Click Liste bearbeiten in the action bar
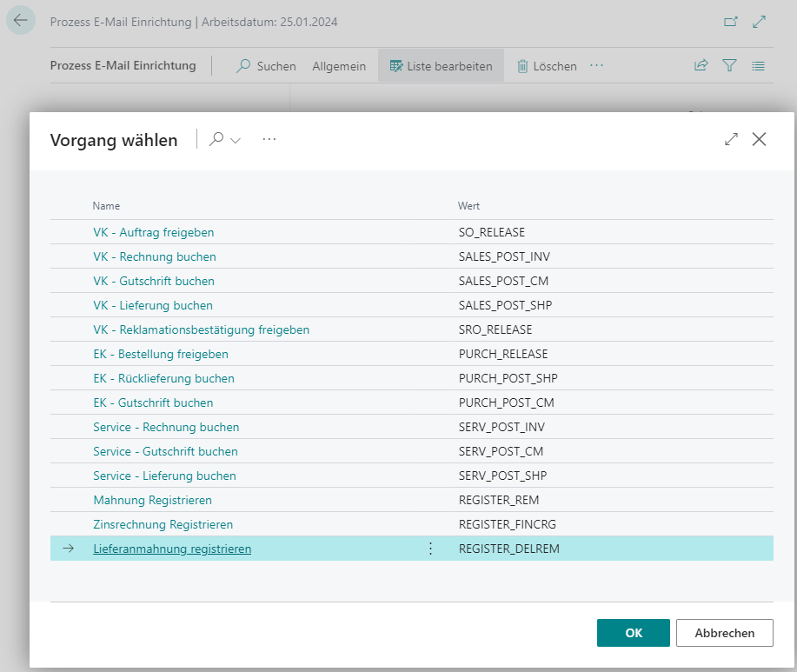Viewport: 797px width, 672px height. [441, 66]
